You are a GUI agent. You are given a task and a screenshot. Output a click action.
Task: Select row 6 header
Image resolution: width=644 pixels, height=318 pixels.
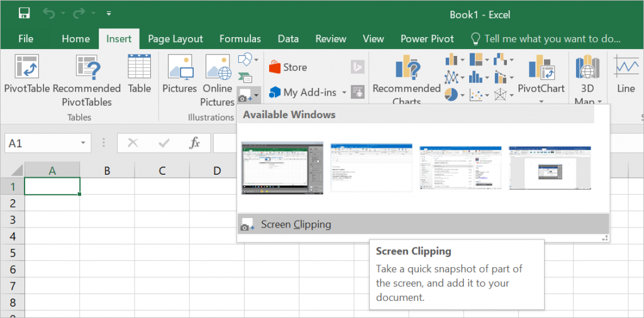[13, 269]
